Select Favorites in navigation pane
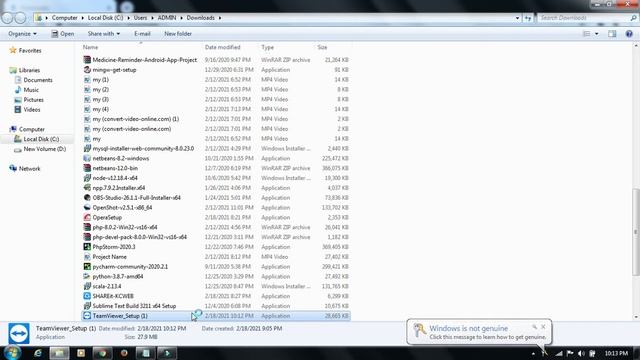640x360 pixels. (x=30, y=51)
